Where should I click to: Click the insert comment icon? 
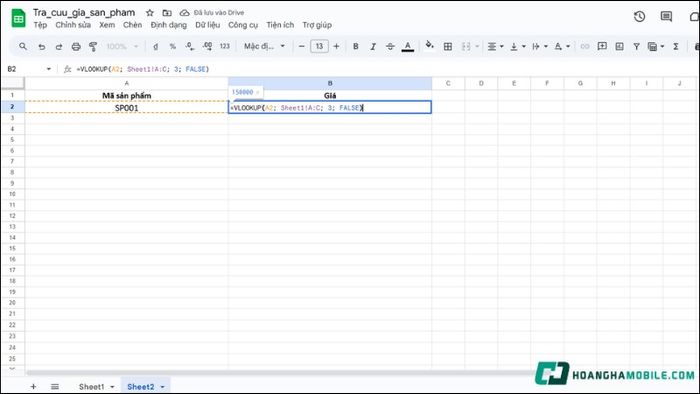click(602, 46)
